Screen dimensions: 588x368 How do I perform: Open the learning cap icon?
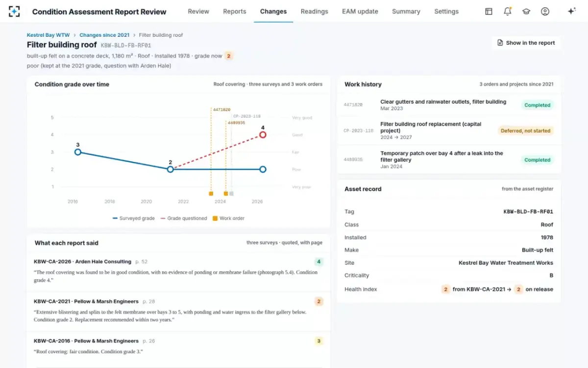coord(526,11)
